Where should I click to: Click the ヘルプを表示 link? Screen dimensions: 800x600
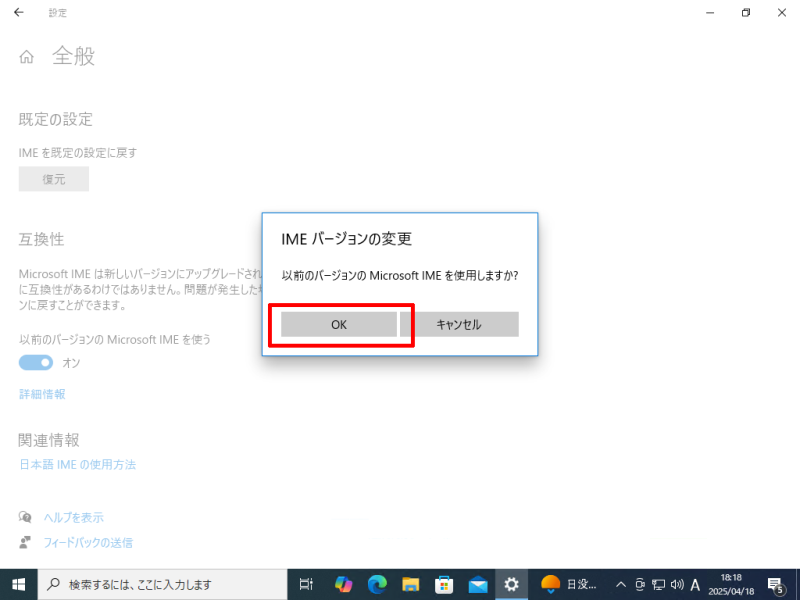(x=73, y=517)
